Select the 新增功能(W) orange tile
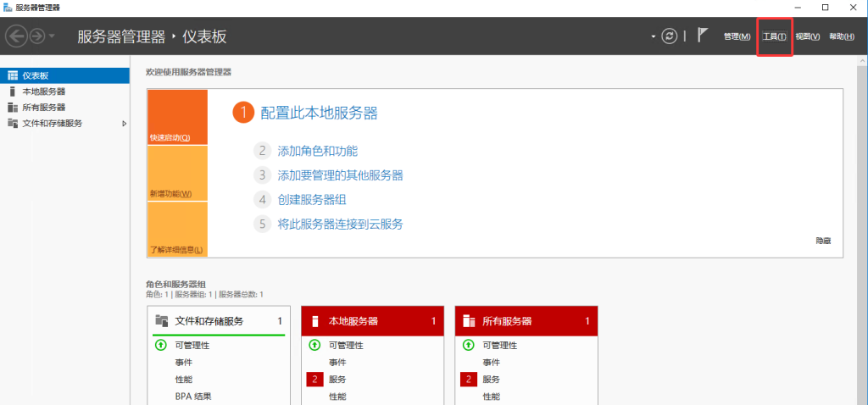Screen dimensions: 868x405 [x=177, y=174]
